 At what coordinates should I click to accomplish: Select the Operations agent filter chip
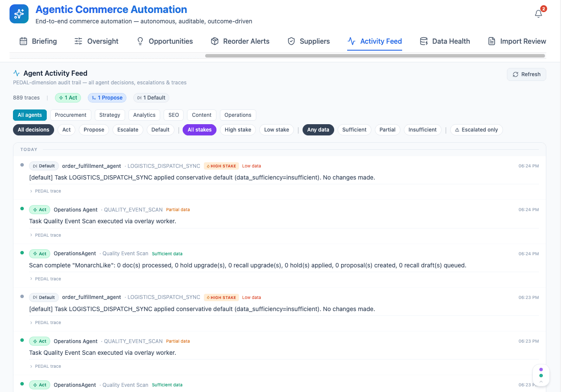coord(238,115)
